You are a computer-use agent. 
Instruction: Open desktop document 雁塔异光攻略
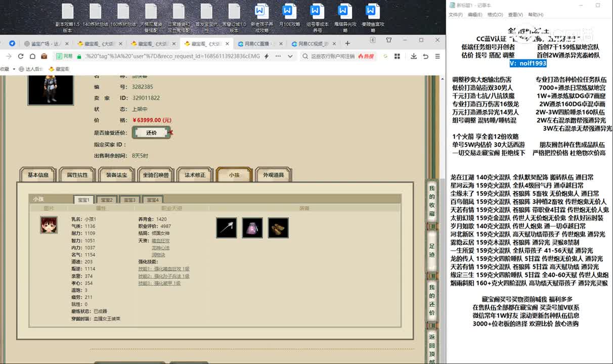pyautogui.click(x=345, y=18)
